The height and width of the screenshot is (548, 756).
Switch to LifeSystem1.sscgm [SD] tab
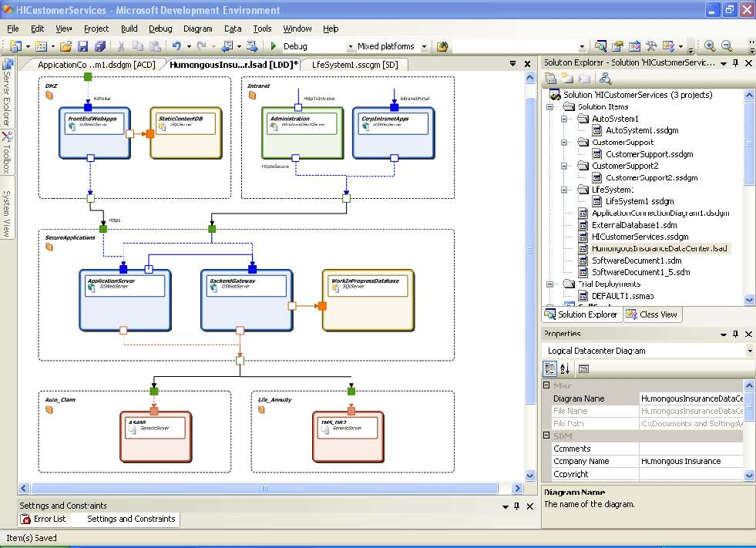[x=354, y=65]
